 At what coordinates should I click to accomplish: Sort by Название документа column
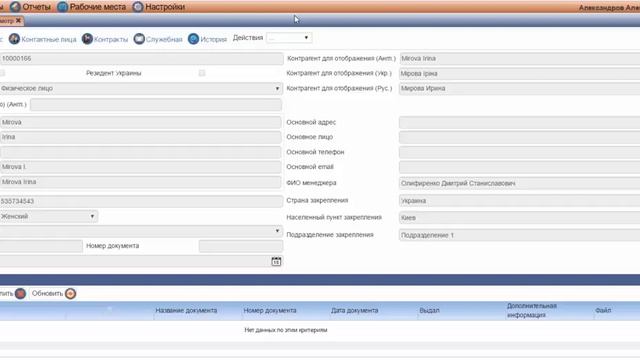(x=186, y=311)
